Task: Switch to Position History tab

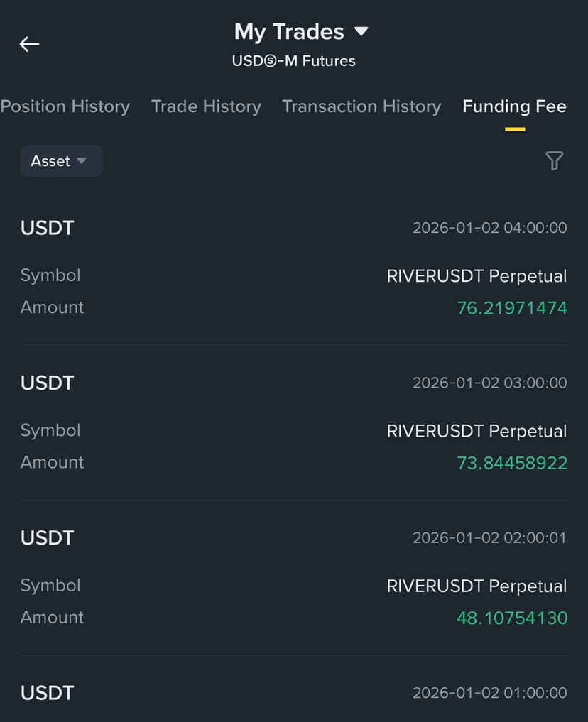Action: (x=65, y=106)
